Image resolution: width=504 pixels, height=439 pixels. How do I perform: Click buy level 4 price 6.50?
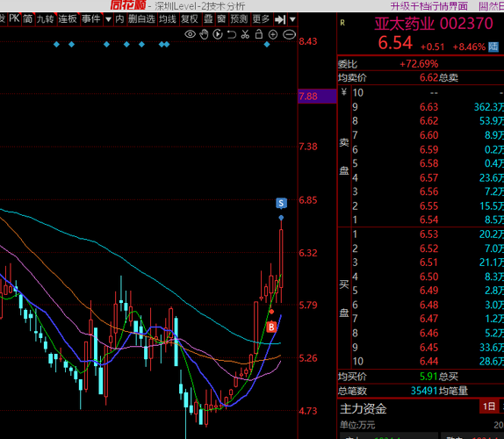point(429,277)
